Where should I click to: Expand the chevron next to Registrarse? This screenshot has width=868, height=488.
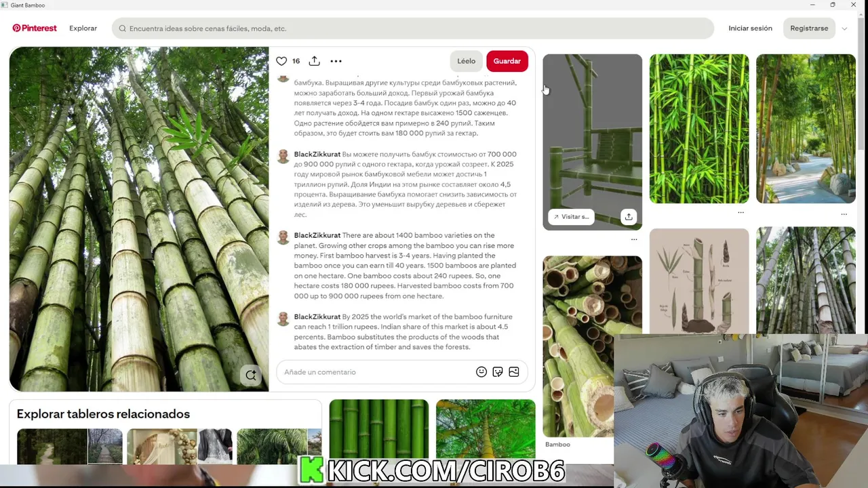click(844, 28)
